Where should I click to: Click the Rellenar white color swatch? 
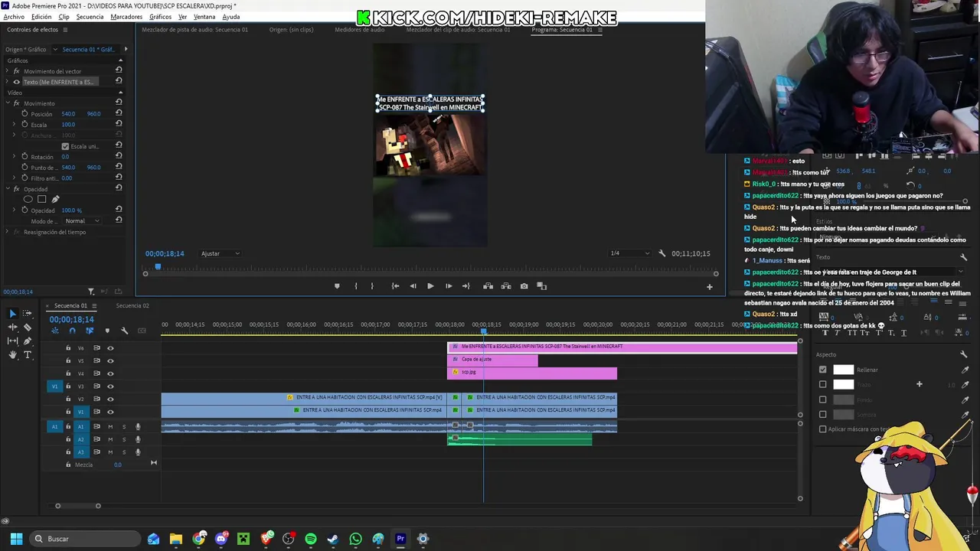click(x=843, y=370)
